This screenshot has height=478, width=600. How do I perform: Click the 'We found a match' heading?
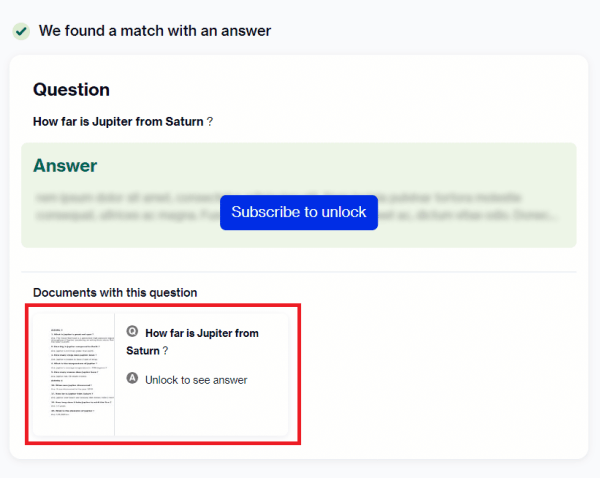click(155, 31)
